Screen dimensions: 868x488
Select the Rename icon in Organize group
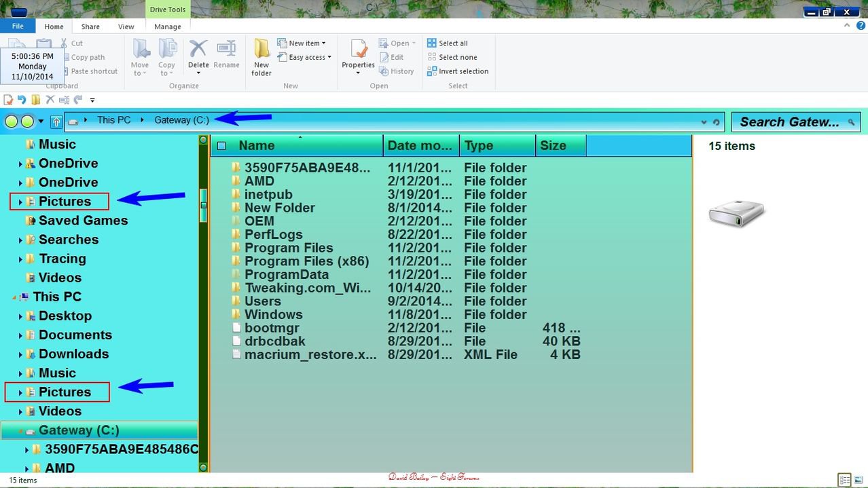[226, 53]
